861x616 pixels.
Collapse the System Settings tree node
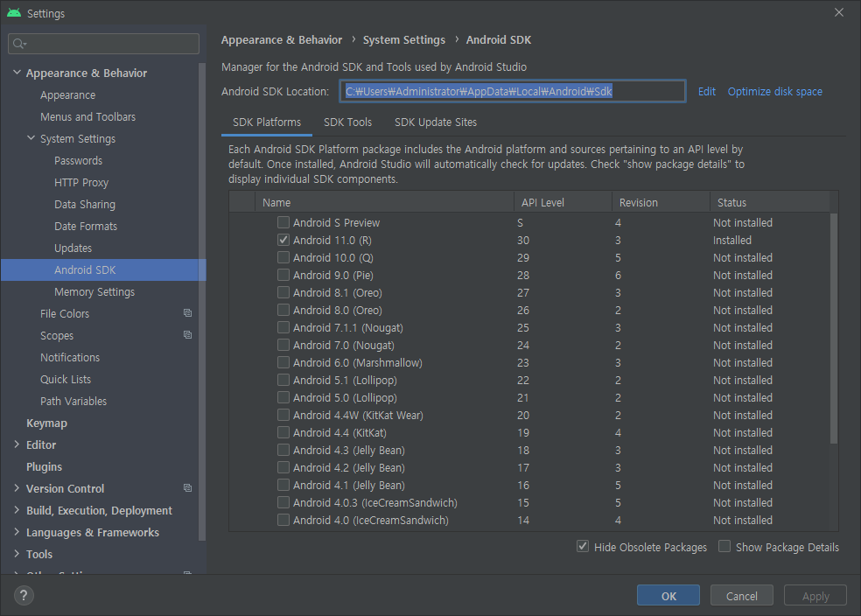[x=31, y=138]
